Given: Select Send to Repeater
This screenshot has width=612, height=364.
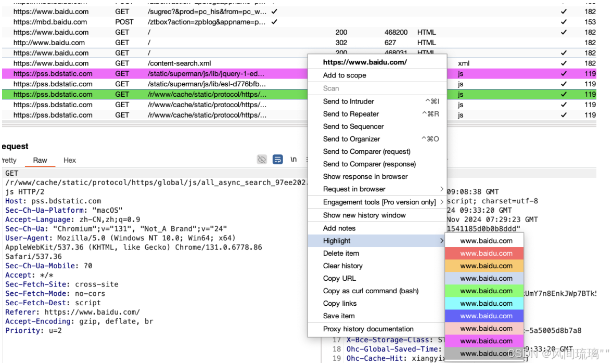Looking at the screenshot, I should click(x=377, y=114).
